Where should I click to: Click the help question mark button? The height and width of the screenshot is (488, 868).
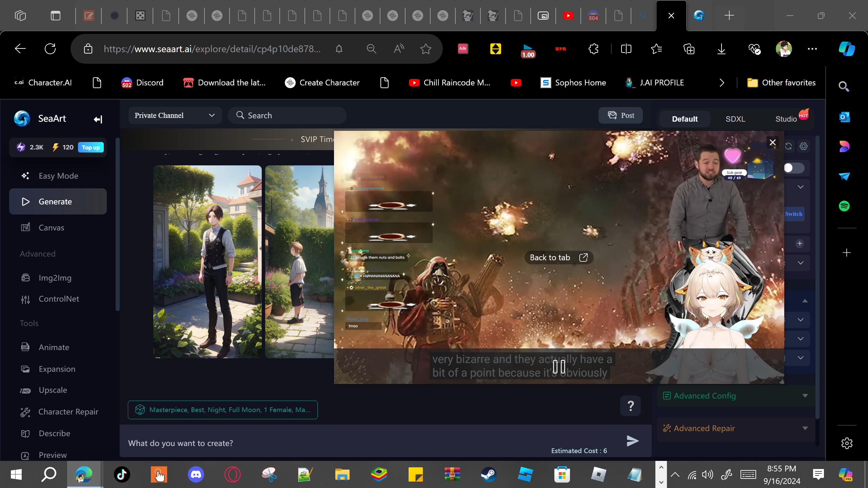coord(630,406)
